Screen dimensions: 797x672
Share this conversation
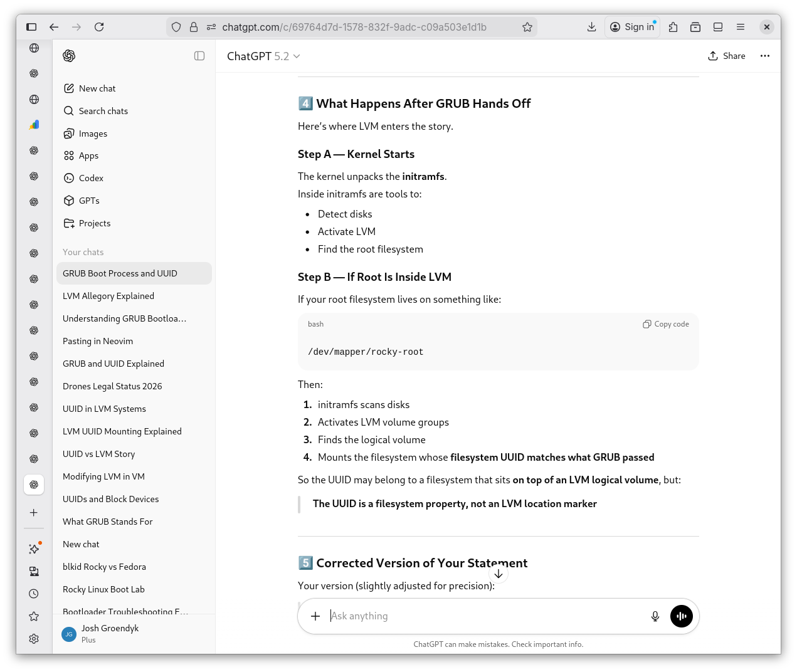point(726,56)
